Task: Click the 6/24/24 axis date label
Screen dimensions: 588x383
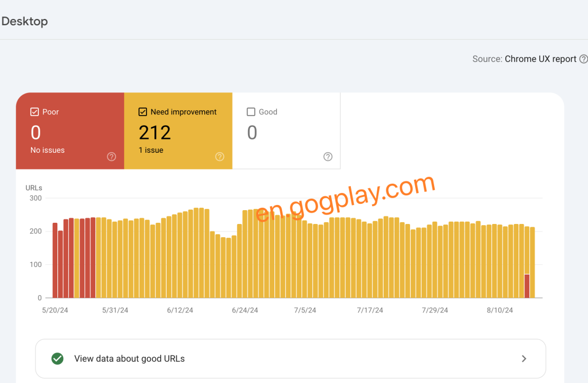Action: (245, 310)
